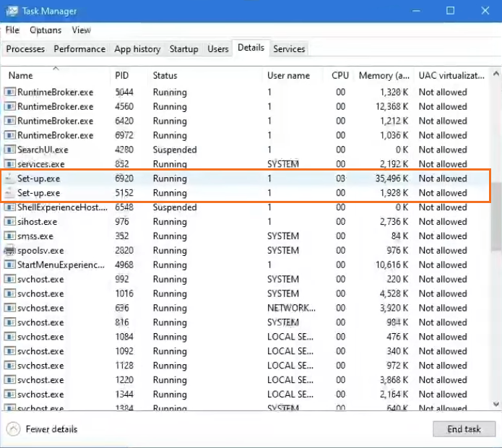Click the vertical scrollbar thumb
Image resolution: width=502 pixels, height=448 pixels.
pyautogui.click(x=496, y=217)
